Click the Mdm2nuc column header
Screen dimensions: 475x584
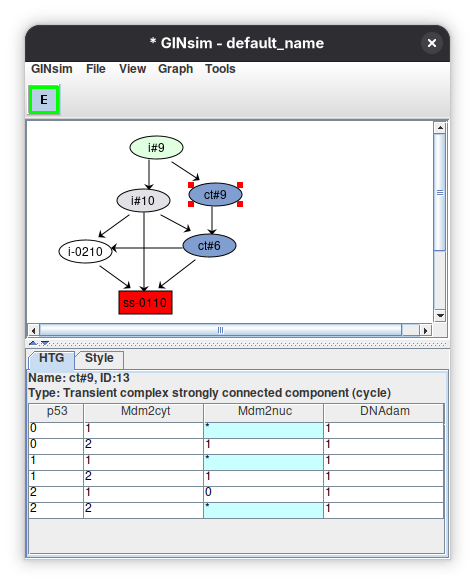264,412
